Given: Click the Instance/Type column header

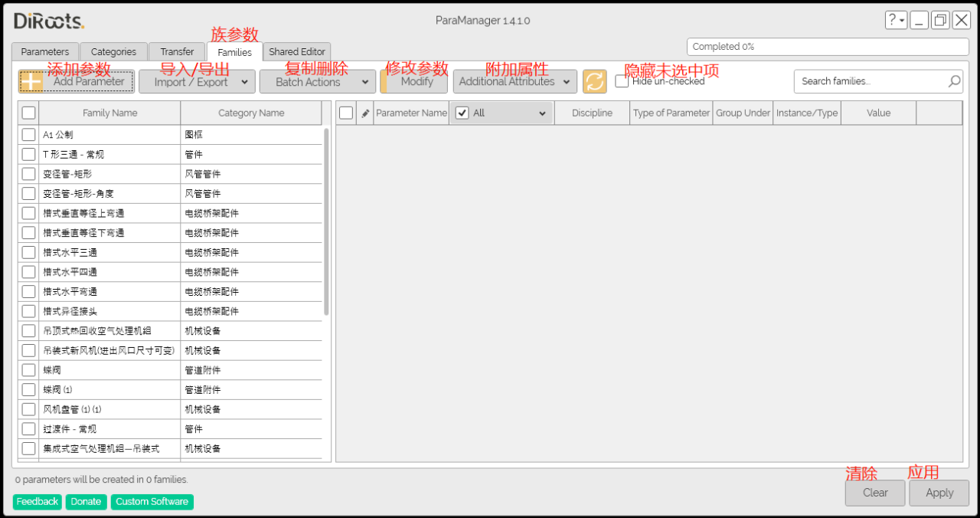Looking at the screenshot, I should tap(807, 113).
